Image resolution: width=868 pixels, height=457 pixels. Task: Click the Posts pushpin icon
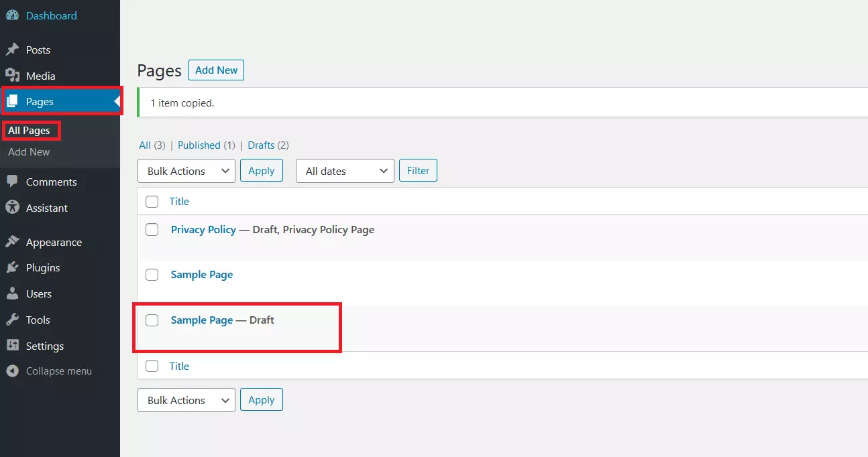click(12, 50)
